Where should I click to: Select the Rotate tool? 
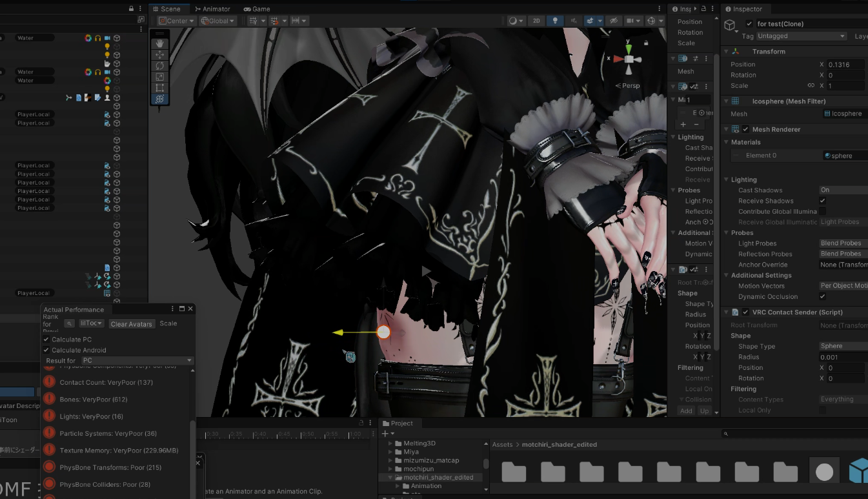[160, 66]
